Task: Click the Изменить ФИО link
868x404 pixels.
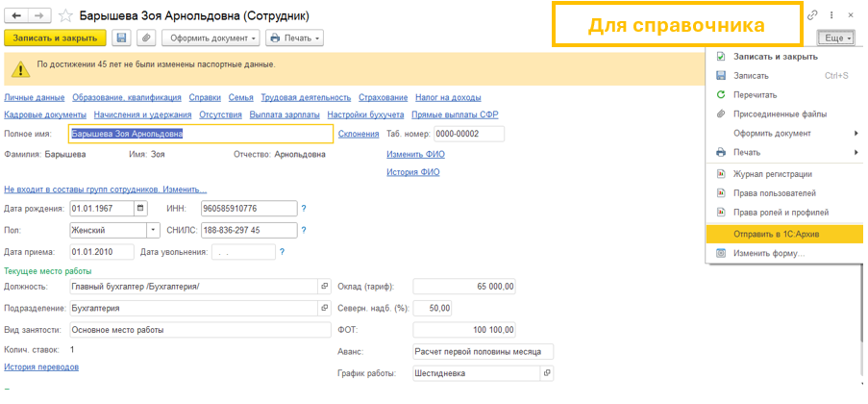Action: tap(415, 154)
